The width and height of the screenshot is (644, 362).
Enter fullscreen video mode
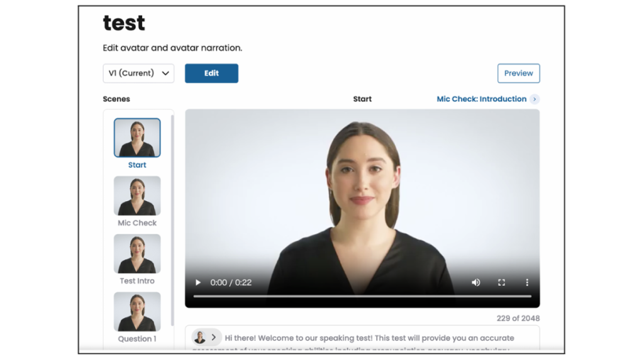[x=501, y=283]
